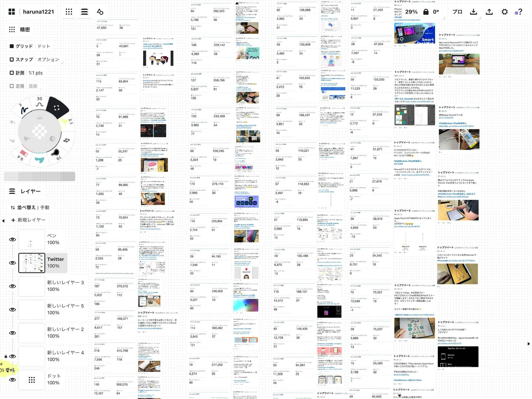Image resolution: width=532 pixels, height=399 pixels.
Task: Toggle the 計測 checkbox
Action: [x=12, y=73]
